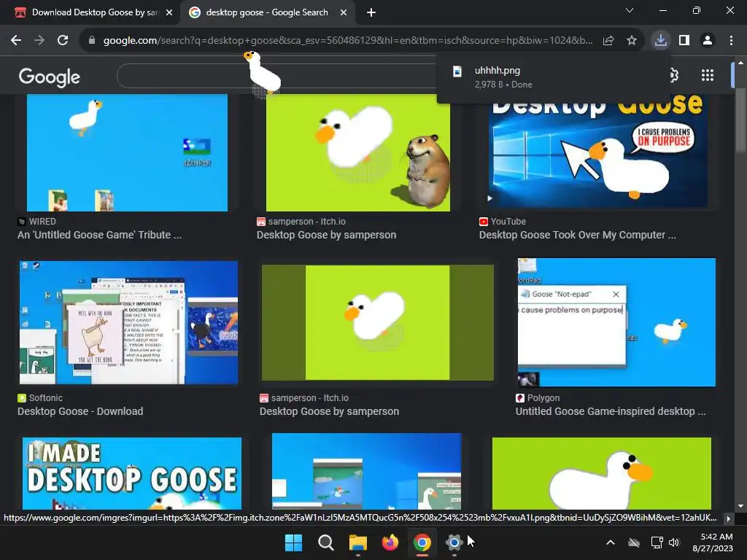
Task: Click the Polygon source label
Action: 543,398
